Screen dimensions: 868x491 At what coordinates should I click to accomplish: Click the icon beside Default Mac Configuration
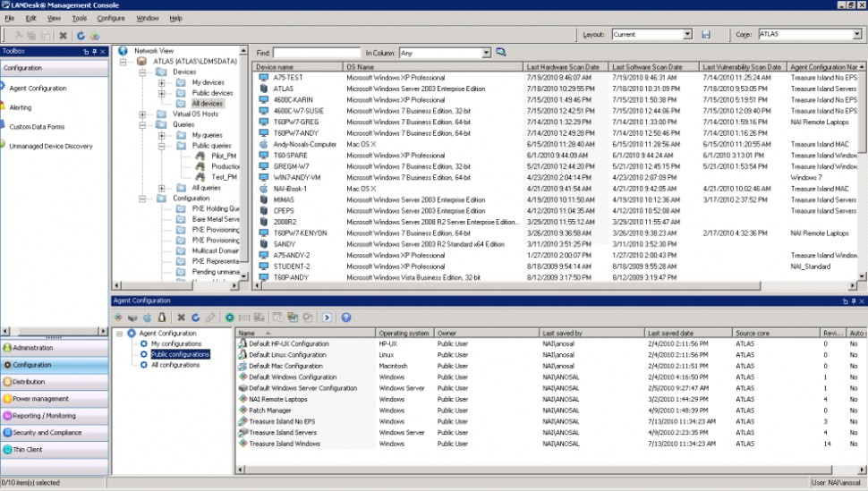coord(243,366)
